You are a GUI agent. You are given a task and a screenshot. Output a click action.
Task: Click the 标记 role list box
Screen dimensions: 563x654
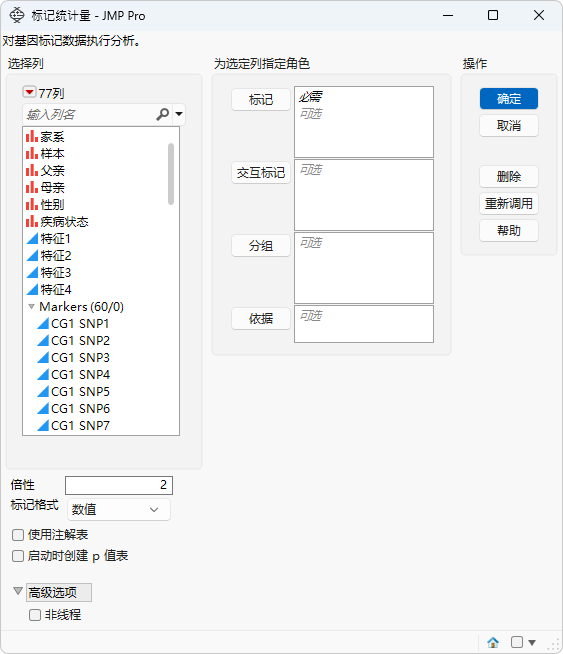pyautogui.click(x=364, y=122)
